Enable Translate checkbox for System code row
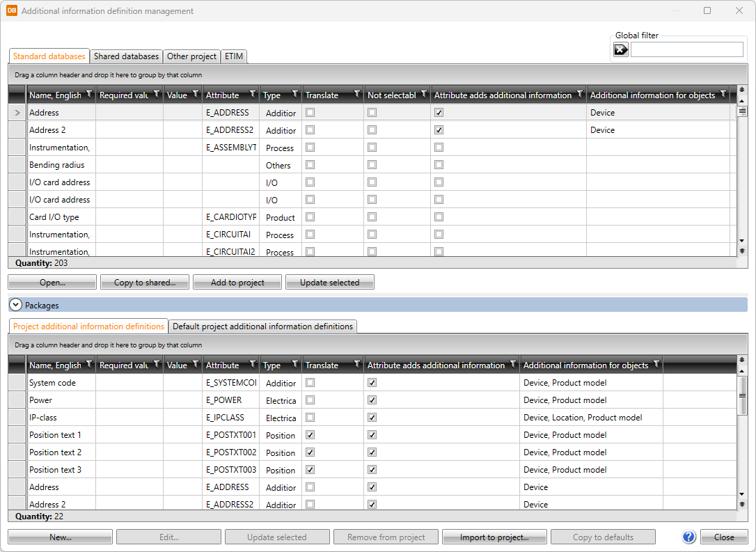 [x=310, y=383]
